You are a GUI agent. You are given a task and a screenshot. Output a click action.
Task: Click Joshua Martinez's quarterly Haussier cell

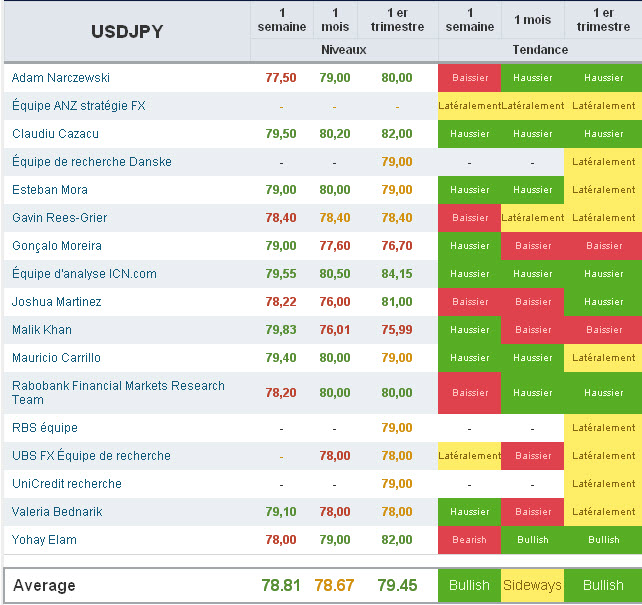[x=603, y=302]
